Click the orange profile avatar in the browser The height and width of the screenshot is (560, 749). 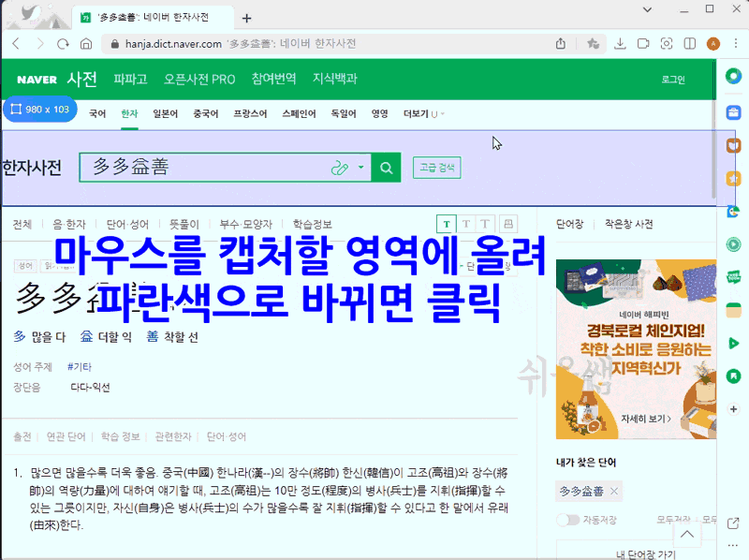pyautogui.click(x=715, y=43)
